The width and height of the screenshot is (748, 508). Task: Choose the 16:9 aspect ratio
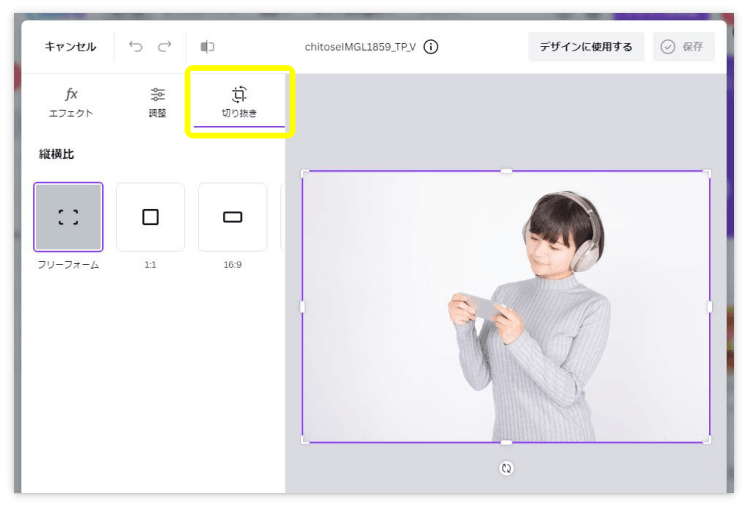tap(232, 217)
